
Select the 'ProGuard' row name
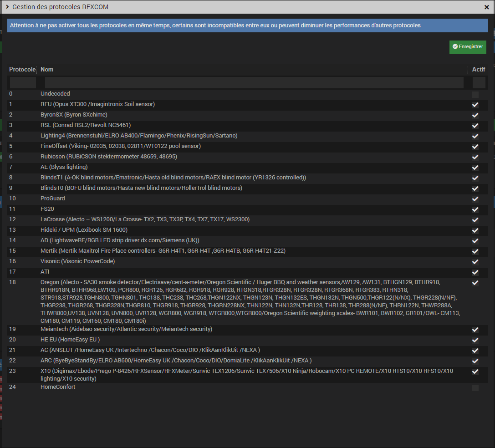(x=53, y=198)
